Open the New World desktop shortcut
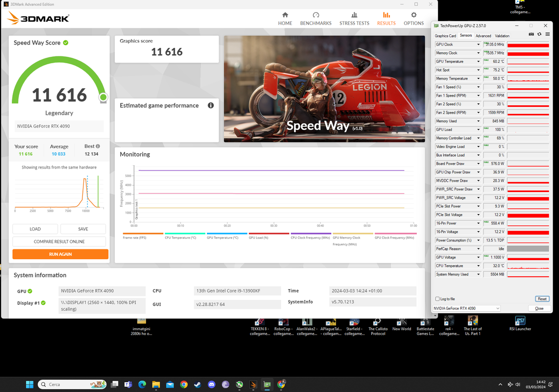 402,325
